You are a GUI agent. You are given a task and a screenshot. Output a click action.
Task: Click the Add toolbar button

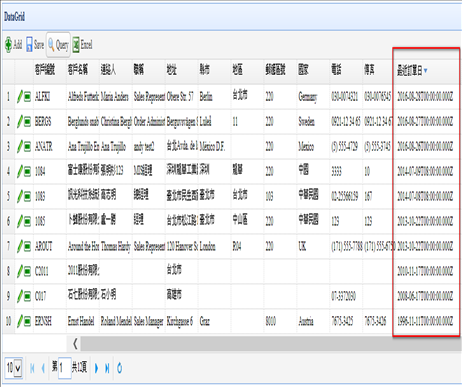click(14, 44)
